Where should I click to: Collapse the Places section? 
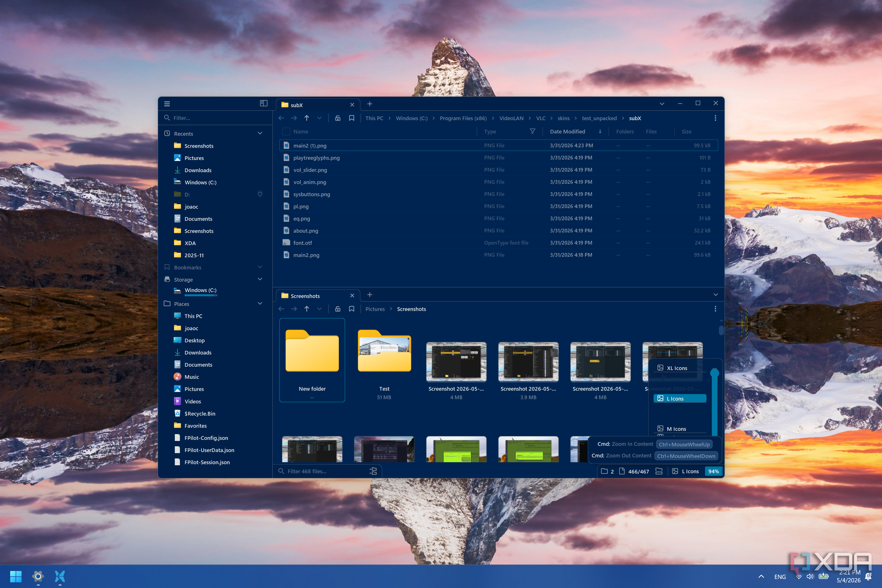[260, 304]
